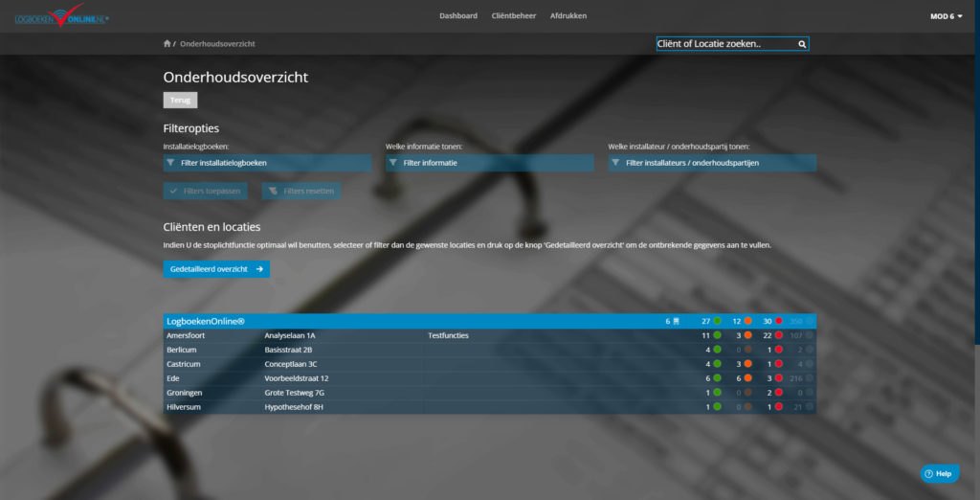Open the Filter informatie dropdown
Viewport: 980px width, 500px height.
click(x=489, y=163)
